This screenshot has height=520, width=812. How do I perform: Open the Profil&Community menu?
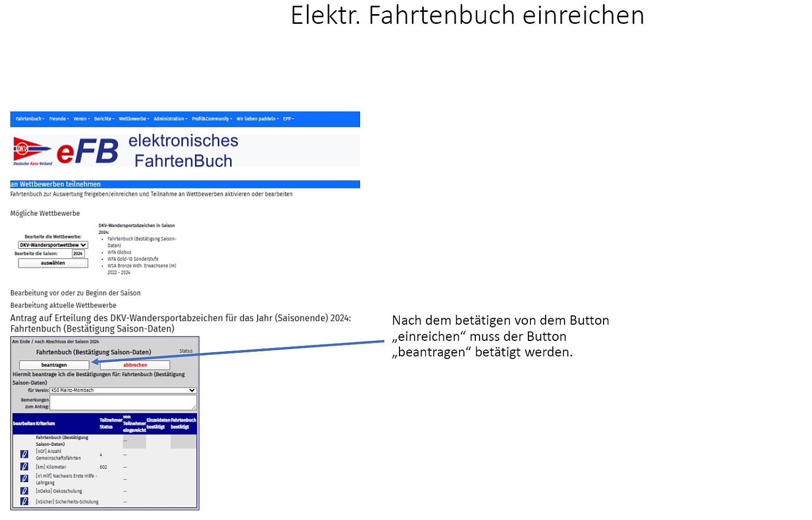click(212, 119)
